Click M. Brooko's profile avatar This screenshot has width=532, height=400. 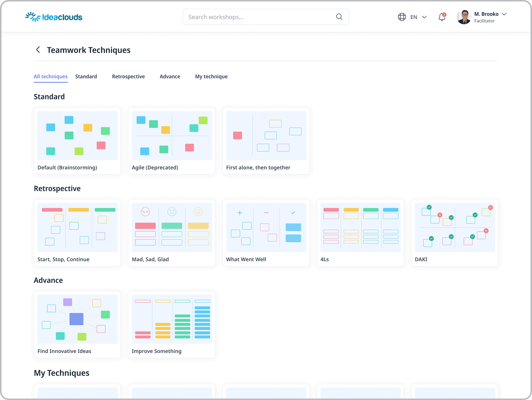coord(464,17)
